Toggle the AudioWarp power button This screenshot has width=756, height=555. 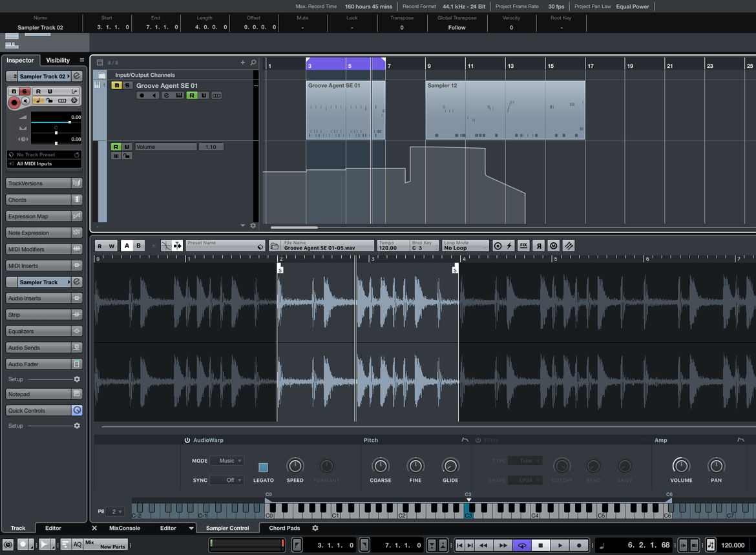(x=187, y=440)
